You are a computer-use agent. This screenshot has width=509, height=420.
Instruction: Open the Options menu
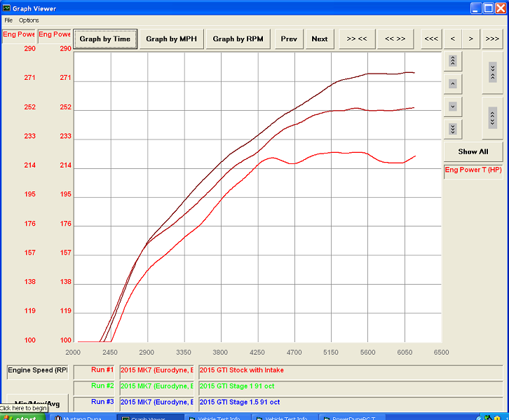point(29,20)
